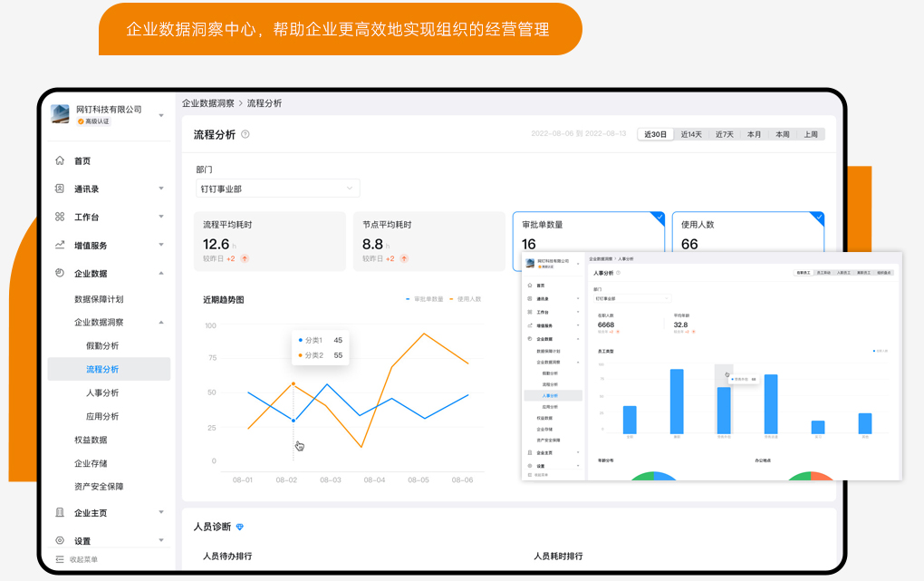Click the diamond icon next to 人员诊断
Image resolution: width=924 pixels, height=581 pixels.
coord(240,527)
